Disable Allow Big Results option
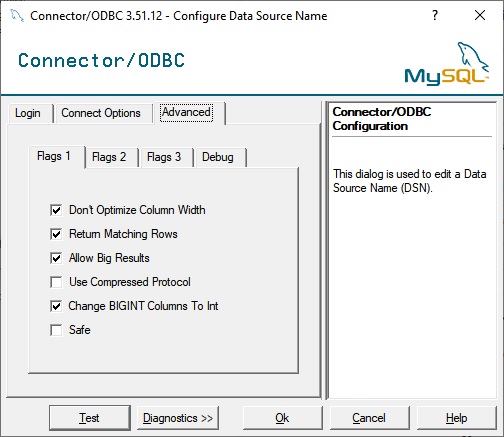Screen dimensions: 504x437 [x=56, y=258]
